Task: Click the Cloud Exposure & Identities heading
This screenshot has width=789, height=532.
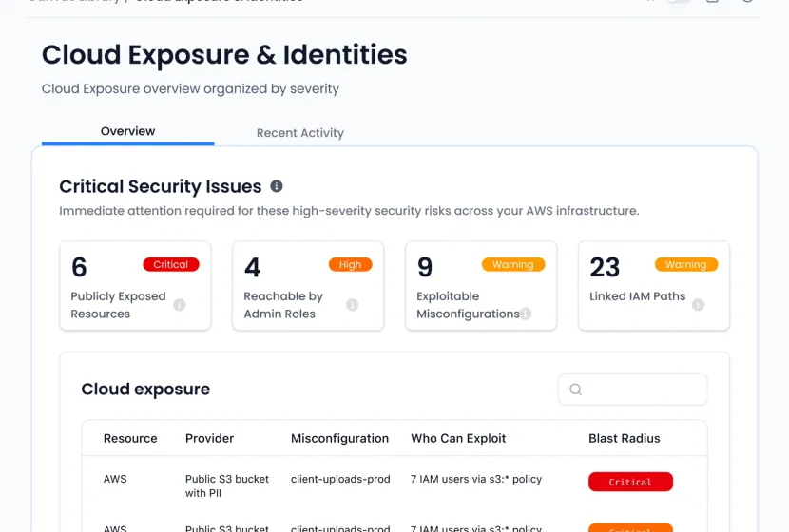Action: (224, 55)
